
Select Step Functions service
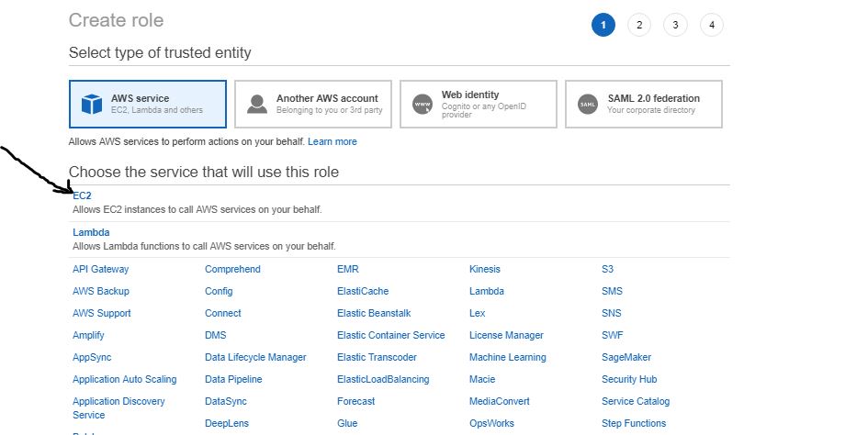pos(634,423)
